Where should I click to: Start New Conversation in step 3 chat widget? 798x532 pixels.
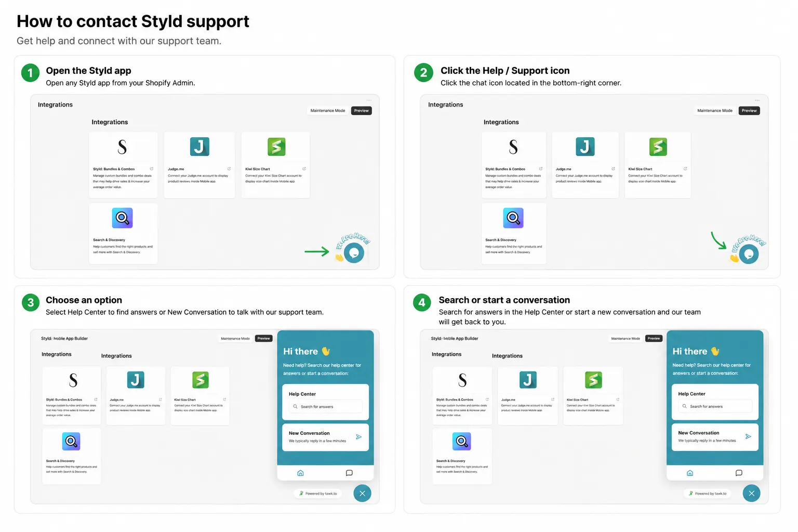326,437
